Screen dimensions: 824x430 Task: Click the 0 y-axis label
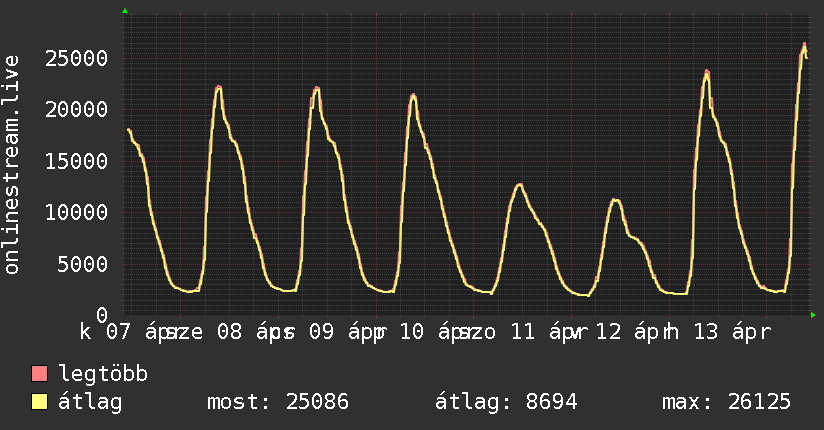tap(102, 315)
